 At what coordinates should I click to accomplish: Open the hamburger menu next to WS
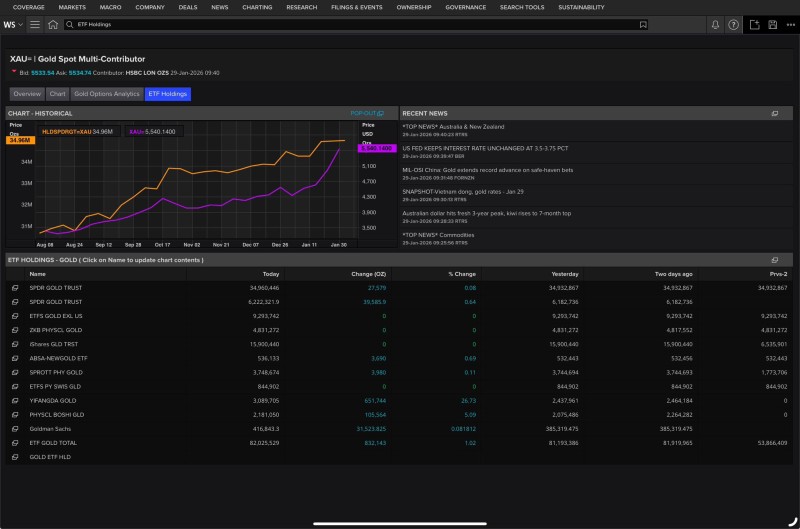[35, 24]
